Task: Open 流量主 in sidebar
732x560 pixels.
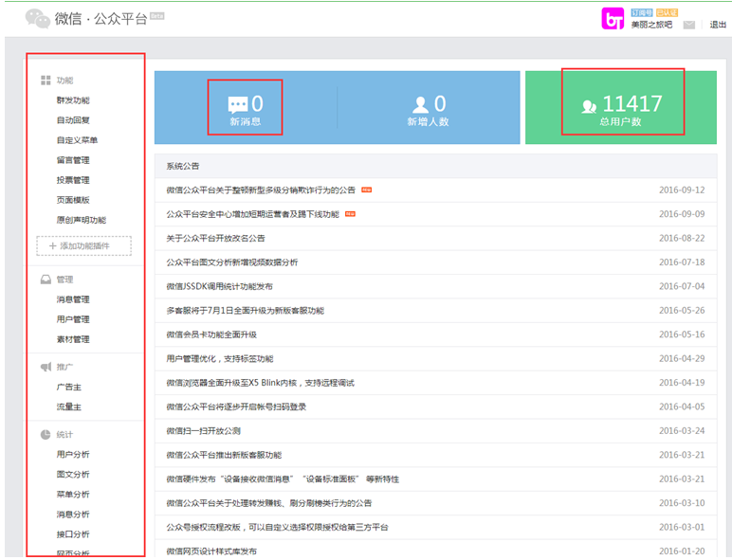Action: (x=69, y=406)
